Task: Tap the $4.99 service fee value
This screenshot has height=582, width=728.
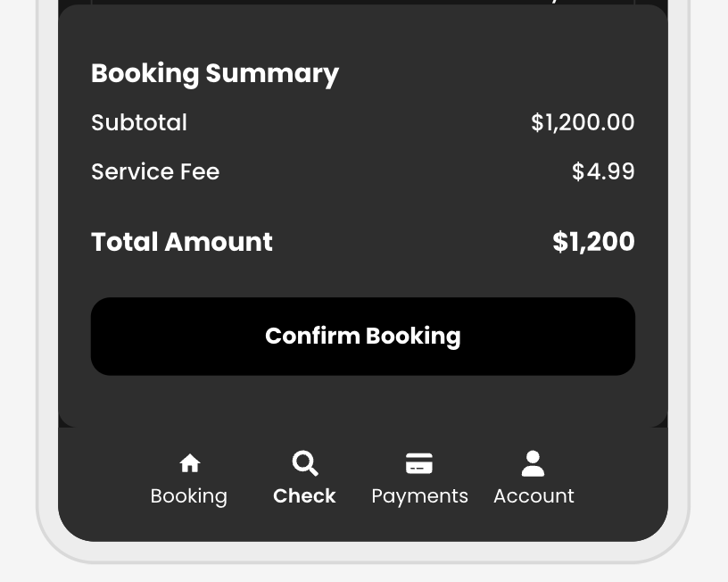Action: coord(603,171)
